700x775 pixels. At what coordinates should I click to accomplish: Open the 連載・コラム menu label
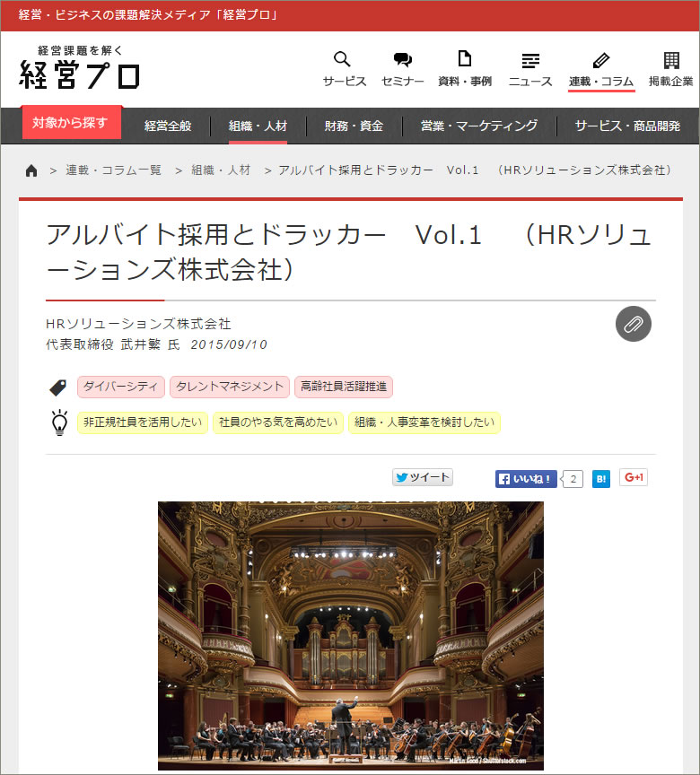pos(601,82)
